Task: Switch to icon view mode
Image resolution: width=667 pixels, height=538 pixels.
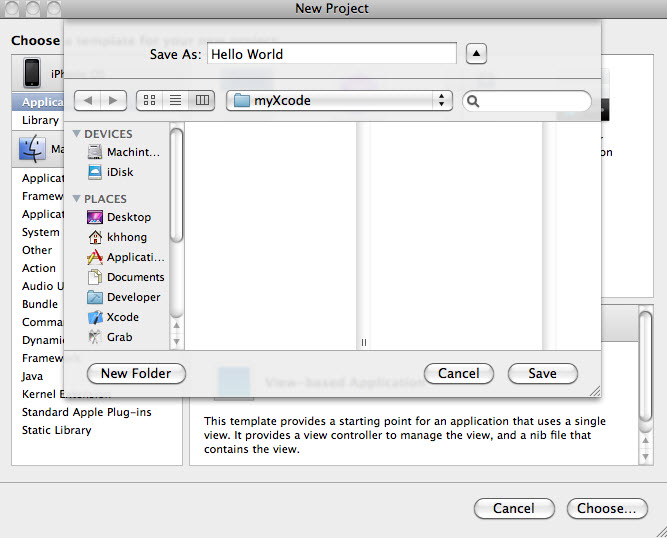Action: pos(149,100)
